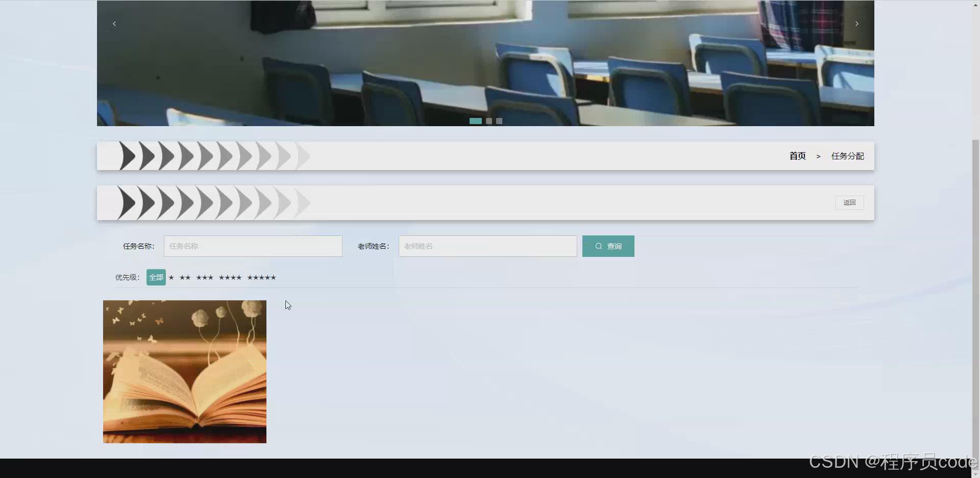
Task: Advance to the next carousel slide
Action: (857, 23)
